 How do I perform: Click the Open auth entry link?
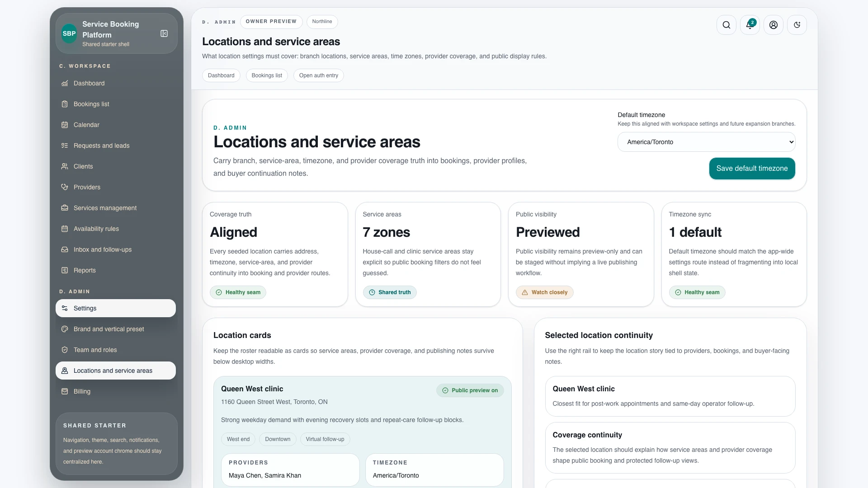click(319, 75)
